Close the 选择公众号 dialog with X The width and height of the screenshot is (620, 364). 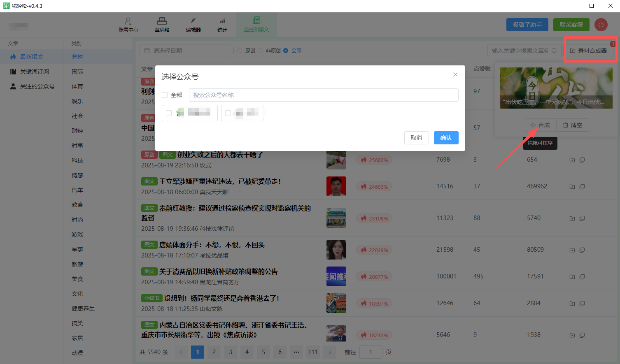click(x=455, y=74)
